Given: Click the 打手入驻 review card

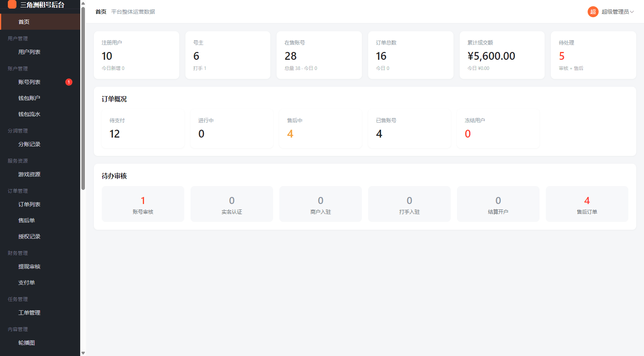Looking at the screenshot, I should click(x=409, y=204).
